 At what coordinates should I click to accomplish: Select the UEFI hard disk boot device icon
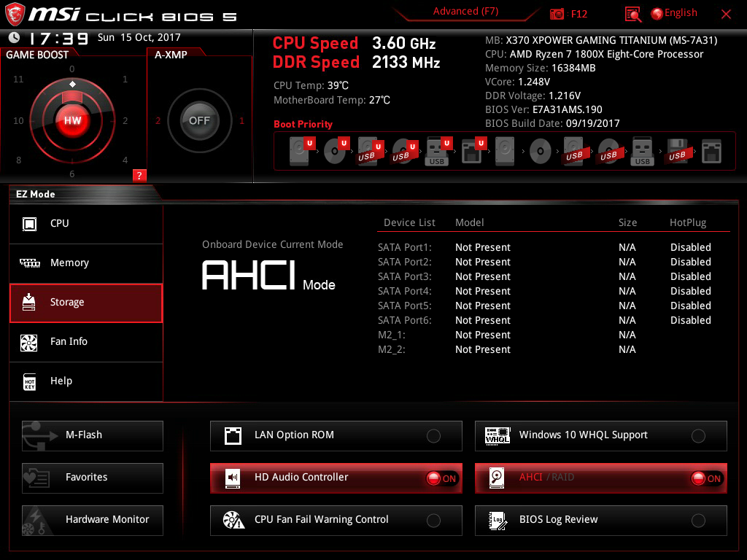pos(302,152)
